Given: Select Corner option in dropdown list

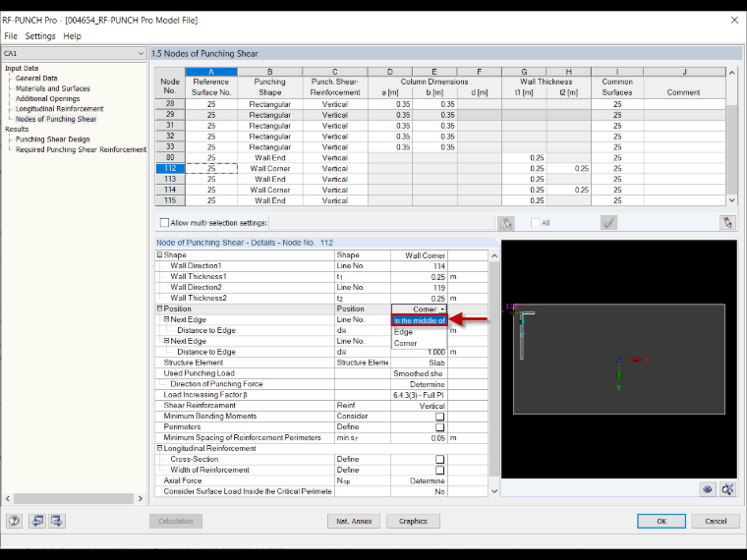Looking at the screenshot, I should tap(420, 343).
